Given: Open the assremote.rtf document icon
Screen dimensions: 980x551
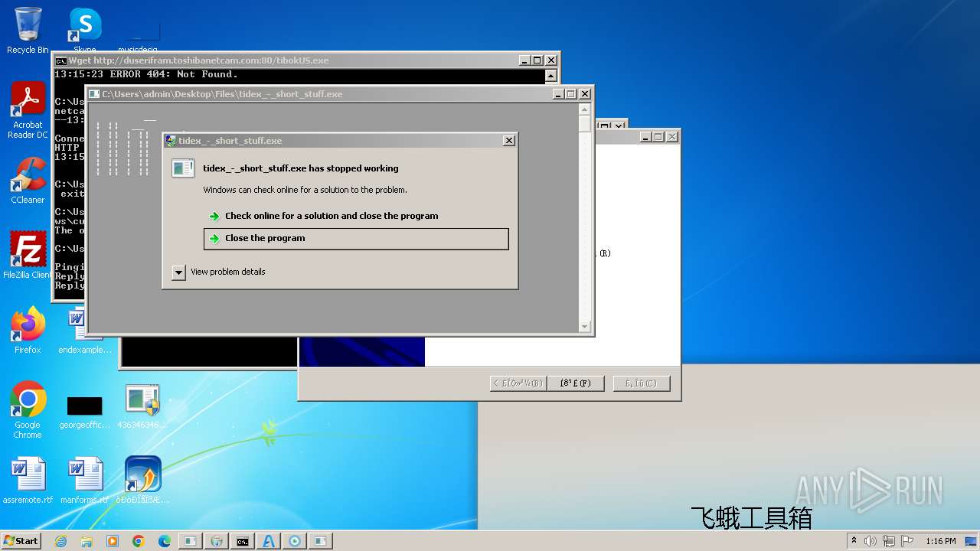Looking at the screenshot, I should 28,481.
